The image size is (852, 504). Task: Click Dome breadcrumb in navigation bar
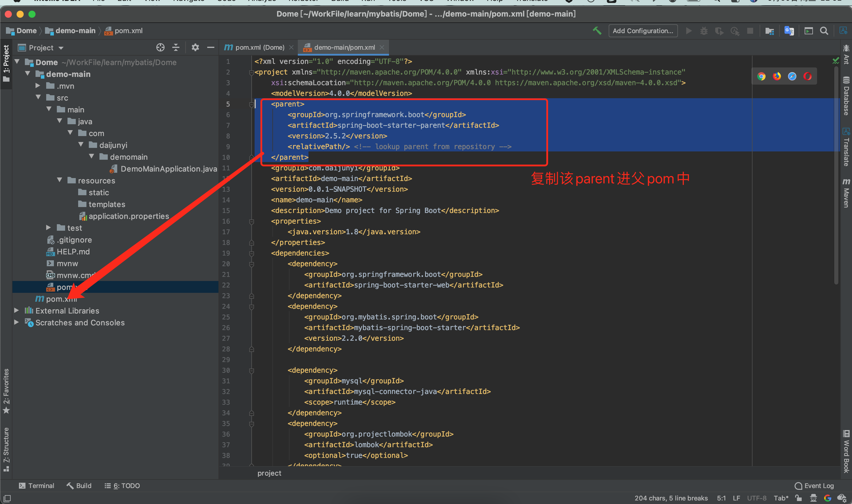21,30
